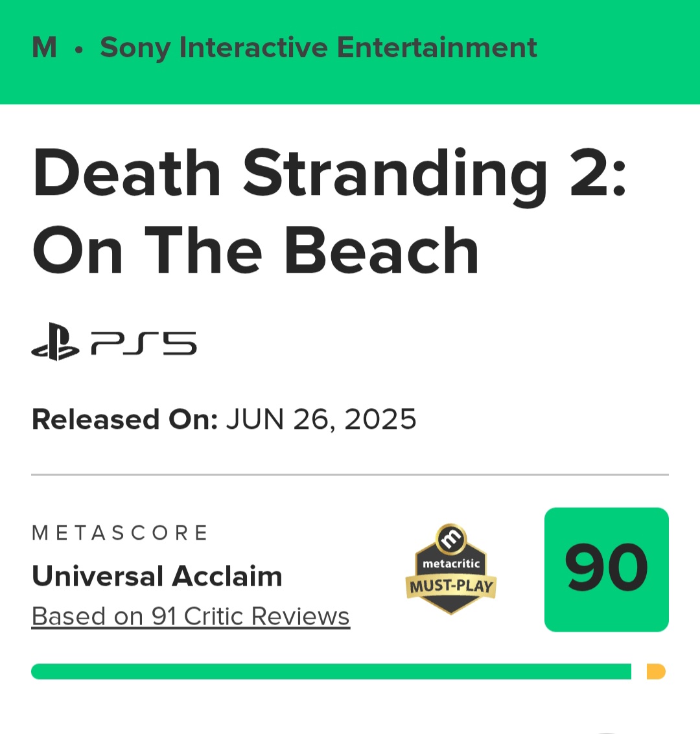The image size is (700, 734).
Task: Select the JUN 26, 2025 release date
Action: click(x=321, y=420)
